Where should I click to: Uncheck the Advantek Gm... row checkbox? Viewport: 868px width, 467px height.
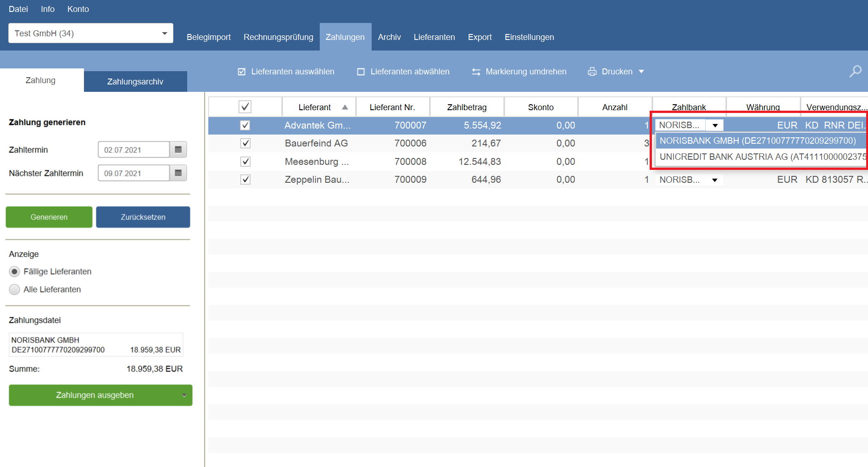pyautogui.click(x=245, y=125)
